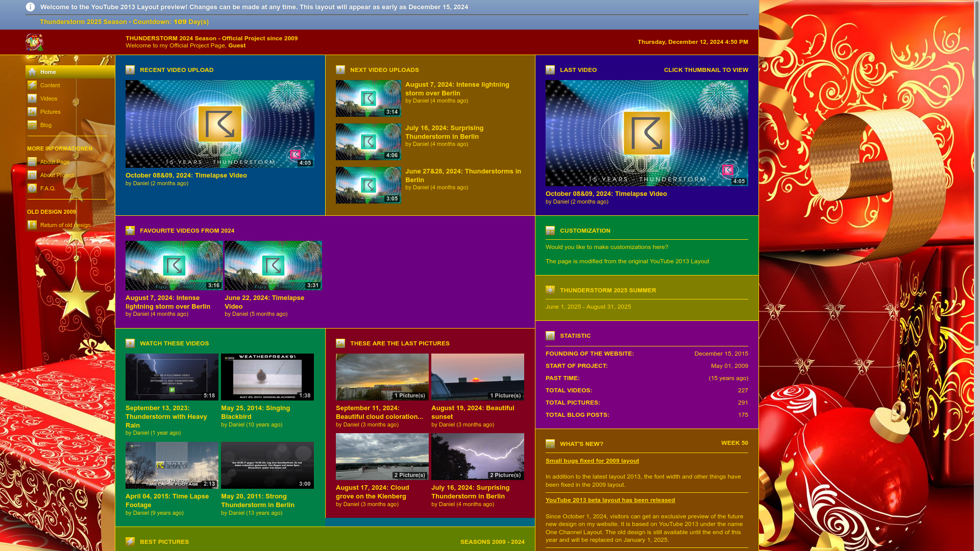Go to the About Project page
Screen dimensions: 980x551
pos(57,175)
